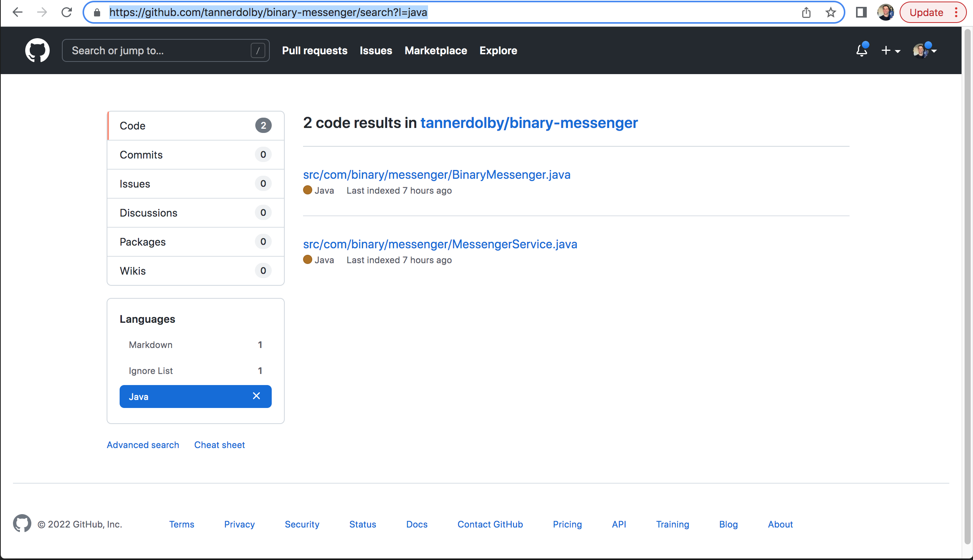View site security via the padlock icon

97,12
